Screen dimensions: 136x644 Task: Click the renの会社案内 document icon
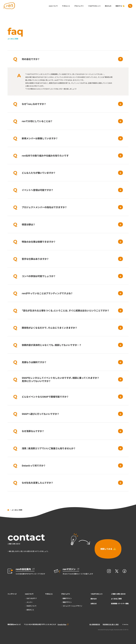pos(10,571)
